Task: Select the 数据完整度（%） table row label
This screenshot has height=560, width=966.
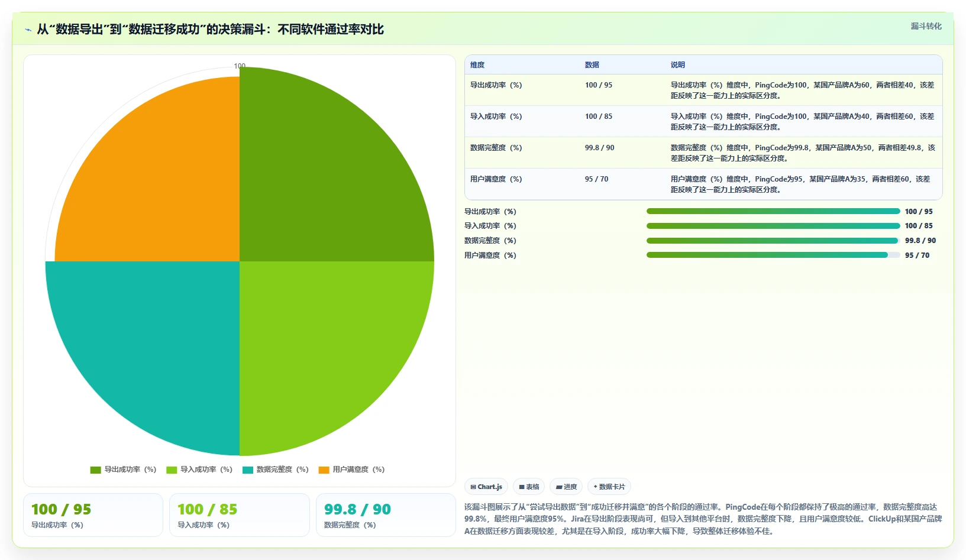Action: coord(496,148)
